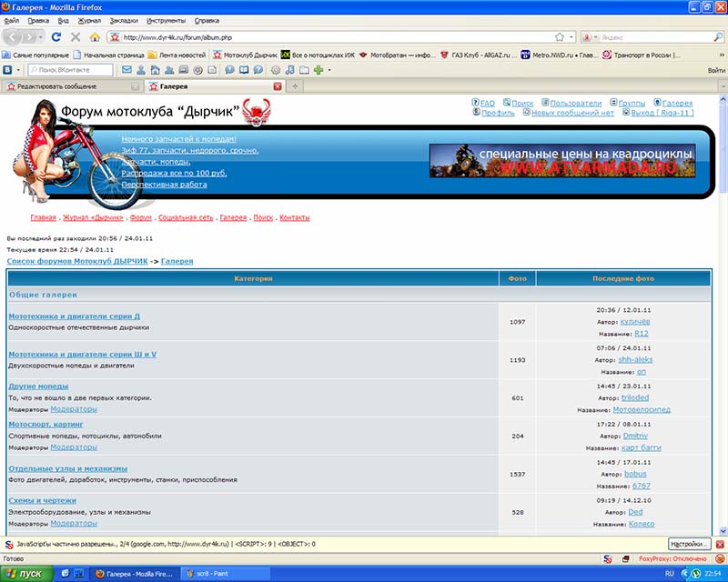Open the address bar history dropdown arrow
728x582 pixels.
point(571,37)
